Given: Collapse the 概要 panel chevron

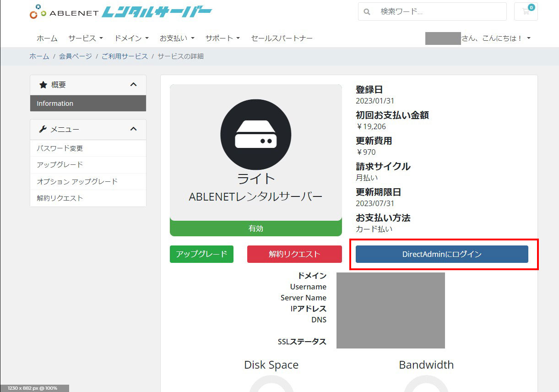Looking at the screenshot, I should coord(133,85).
